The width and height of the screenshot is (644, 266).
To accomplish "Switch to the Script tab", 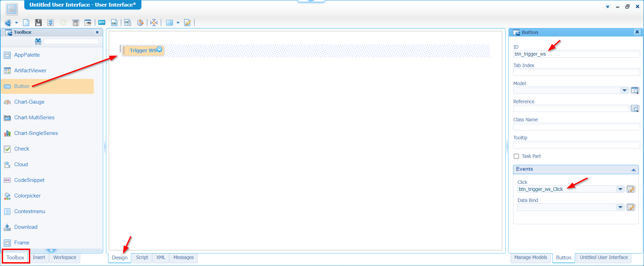I will (x=142, y=258).
